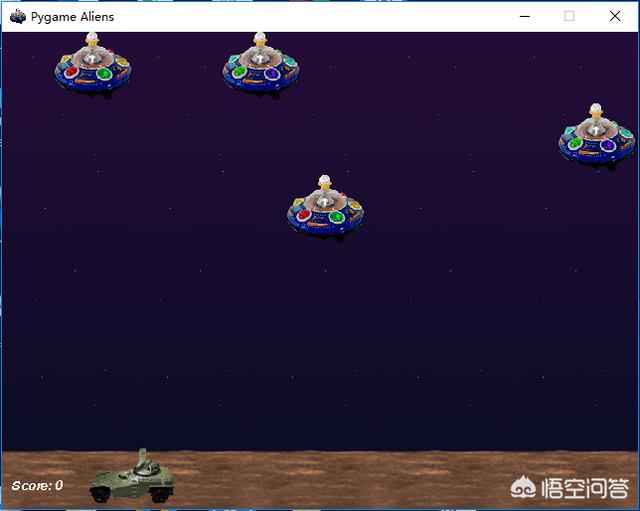Click the Score: 0 text
The width and height of the screenshot is (640, 511).
pos(37,486)
